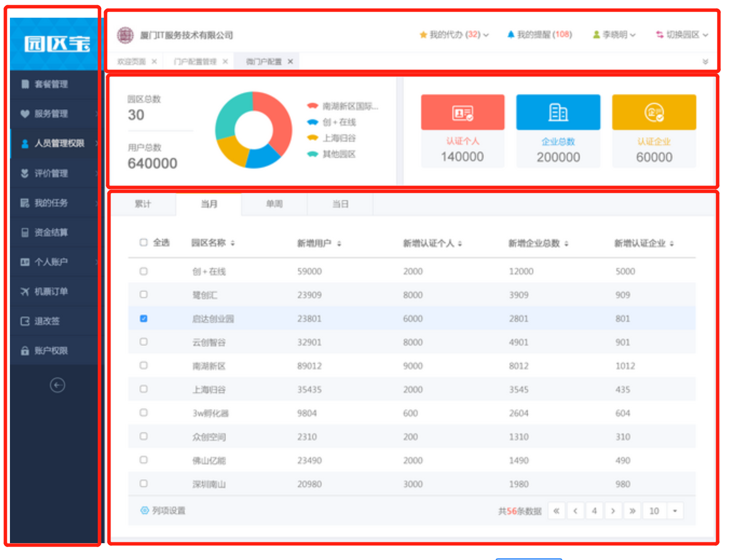Switch to the 累计 tab
This screenshot has height=560, width=742.
(143, 204)
